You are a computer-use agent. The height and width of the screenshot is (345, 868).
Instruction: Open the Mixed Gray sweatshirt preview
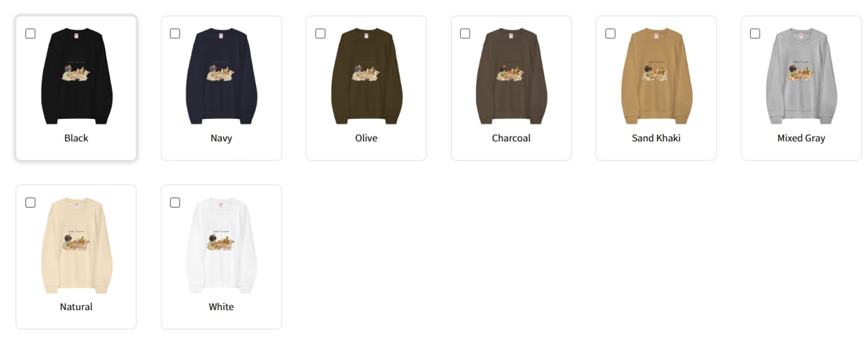pos(801,76)
